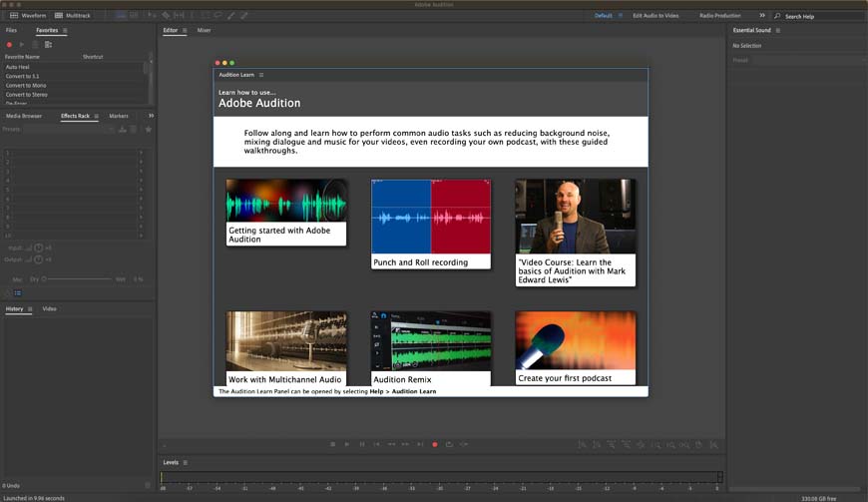Switch to Multitrack view
The height and width of the screenshot is (502, 868).
(x=73, y=16)
